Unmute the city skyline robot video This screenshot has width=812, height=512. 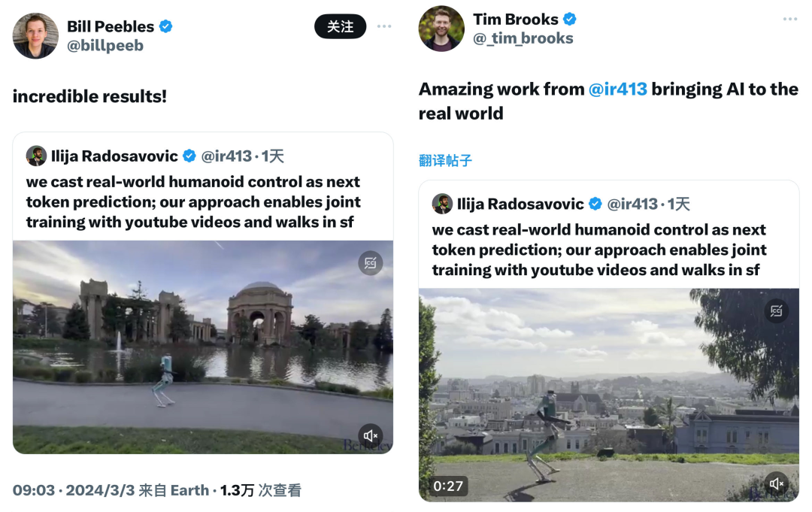click(x=776, y=483)
